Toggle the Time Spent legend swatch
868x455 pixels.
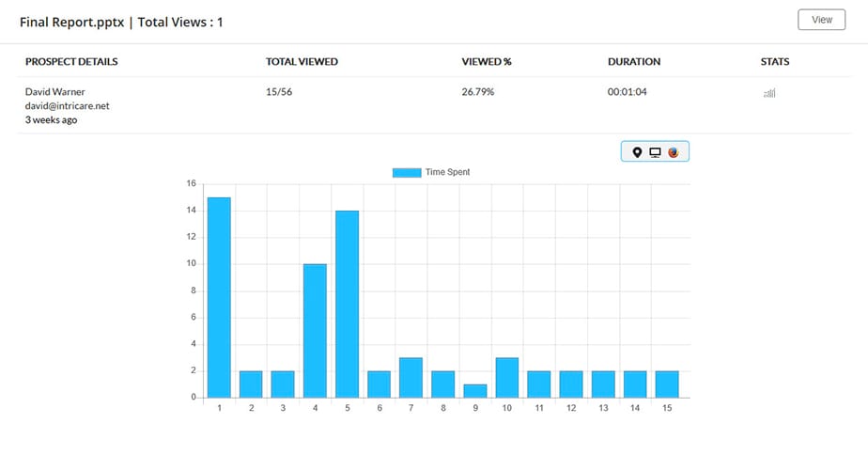pos(407,172)
